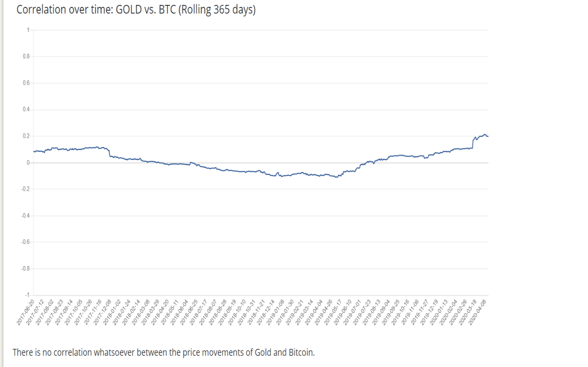Click the y-axis label 1
This screenshot has height=367, width=588.
tap(28, 30)
